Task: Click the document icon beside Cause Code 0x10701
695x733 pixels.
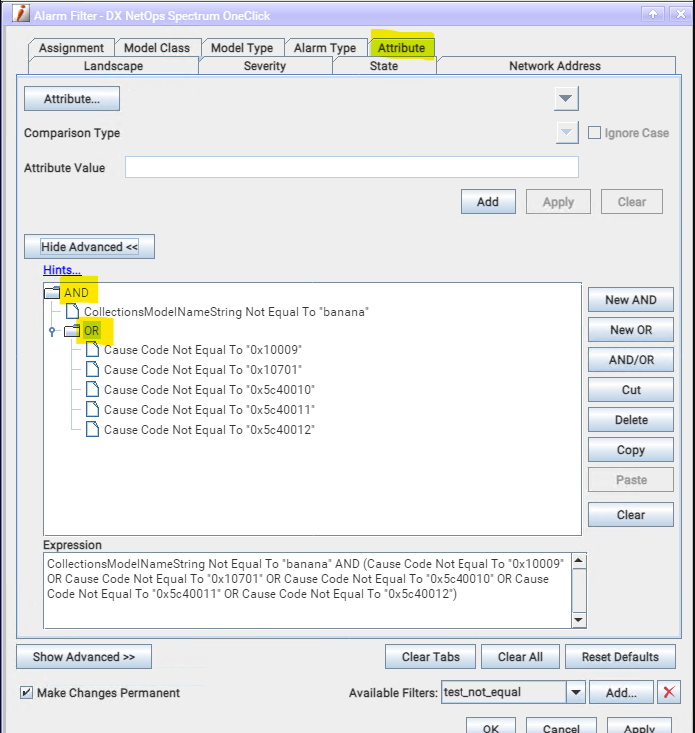Action: pos(93,369)
